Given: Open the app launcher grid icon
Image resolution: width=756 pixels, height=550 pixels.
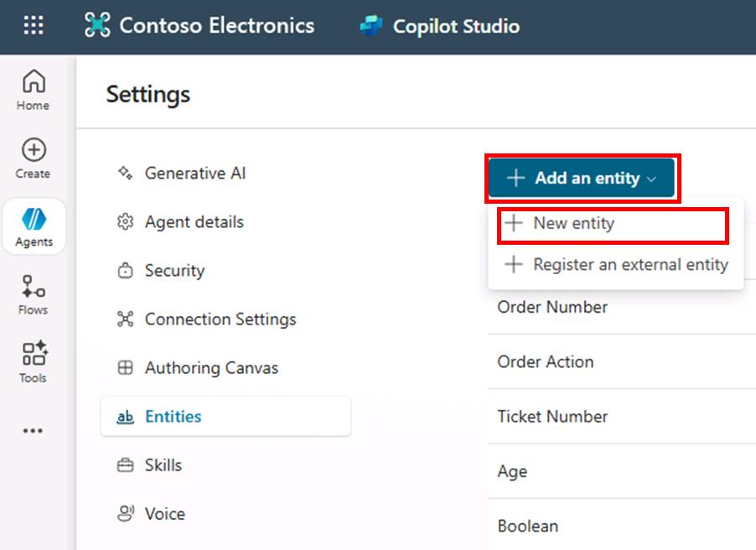Looking at the screenshot, I should point(34,25).
